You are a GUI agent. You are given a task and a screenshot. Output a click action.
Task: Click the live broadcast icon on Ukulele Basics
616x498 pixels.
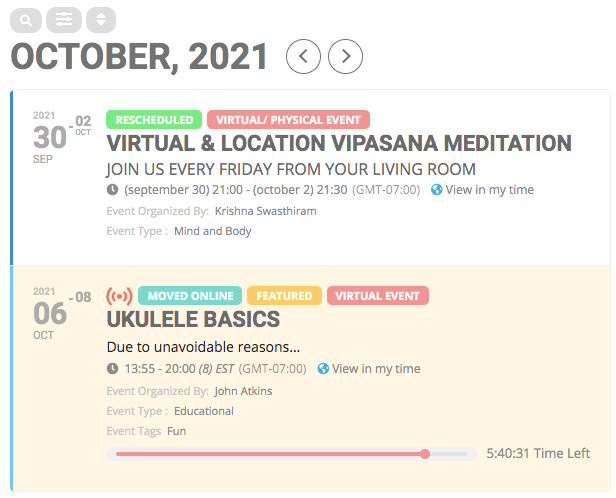click(x=119, y=296)
